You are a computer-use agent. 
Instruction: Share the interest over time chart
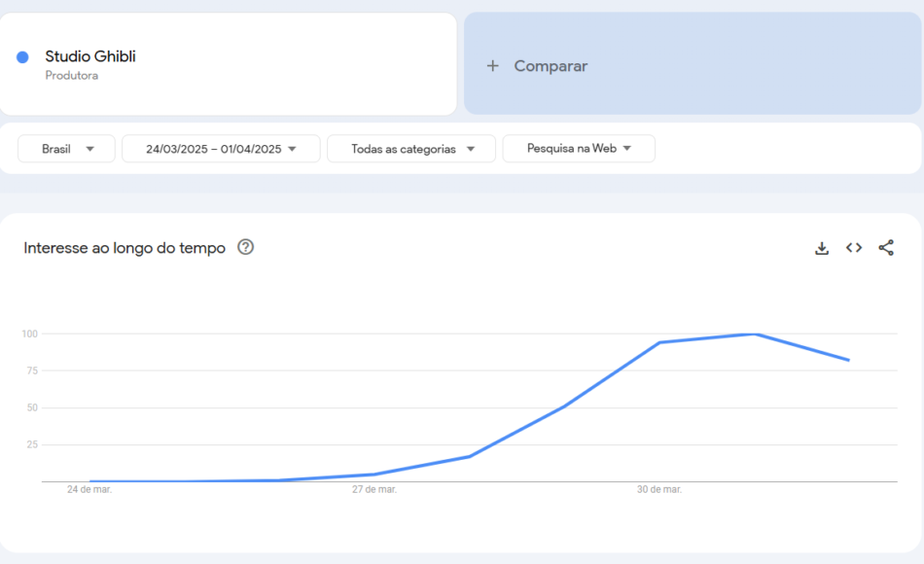(x=886, y=248)
